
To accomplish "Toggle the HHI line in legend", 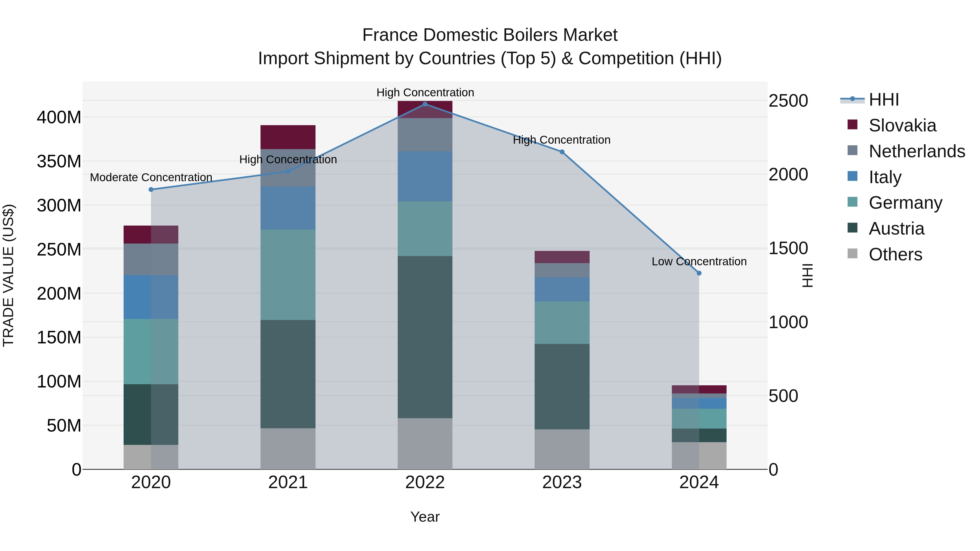I will click(869, 100).
